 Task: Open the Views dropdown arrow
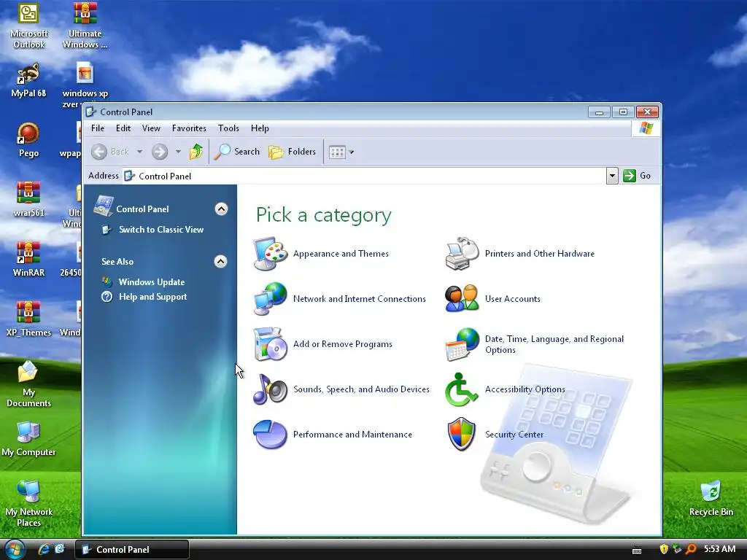point(352,152)
